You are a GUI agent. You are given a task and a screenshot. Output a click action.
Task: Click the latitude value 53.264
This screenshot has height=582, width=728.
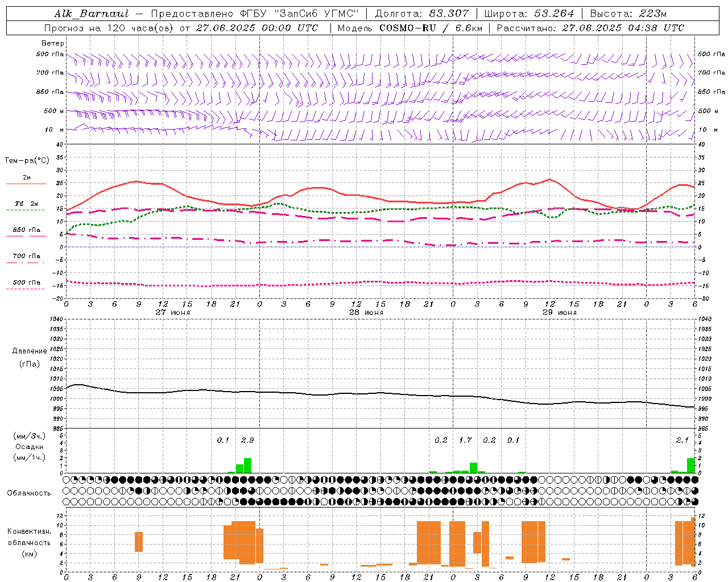click(x=555, y=14)
